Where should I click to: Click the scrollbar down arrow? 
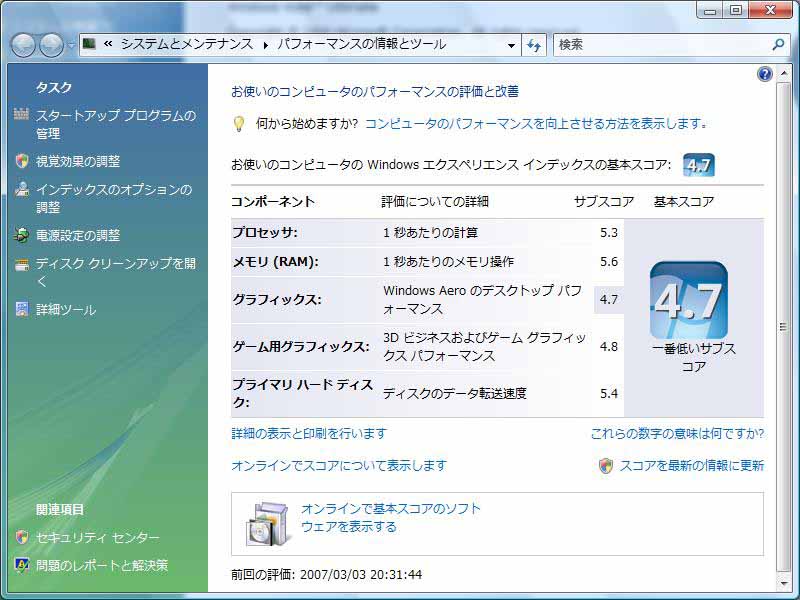(783, 582)
